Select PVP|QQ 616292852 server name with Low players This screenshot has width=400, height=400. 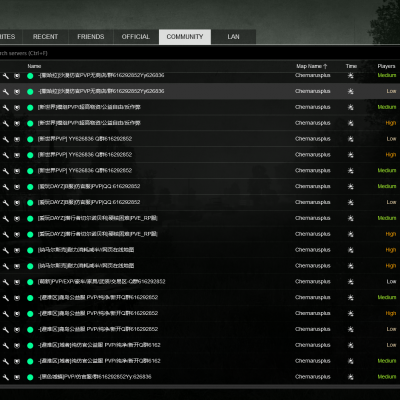click(x=89, y=202)
